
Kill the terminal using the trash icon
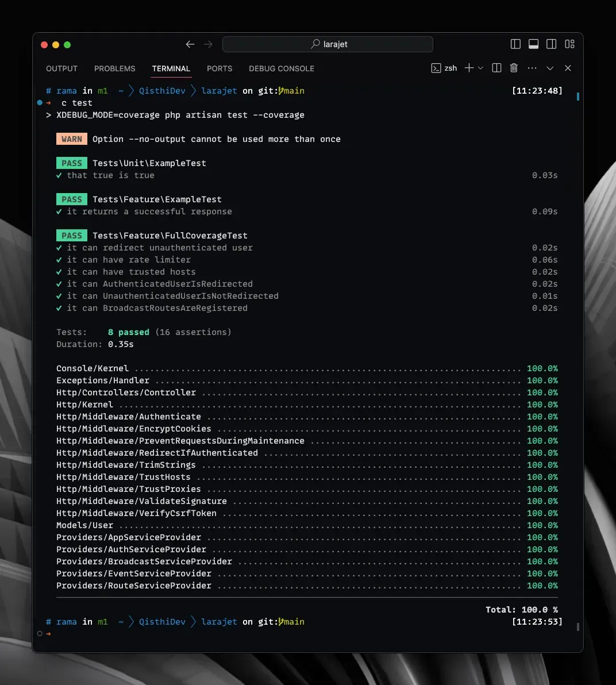pos(514,68)
